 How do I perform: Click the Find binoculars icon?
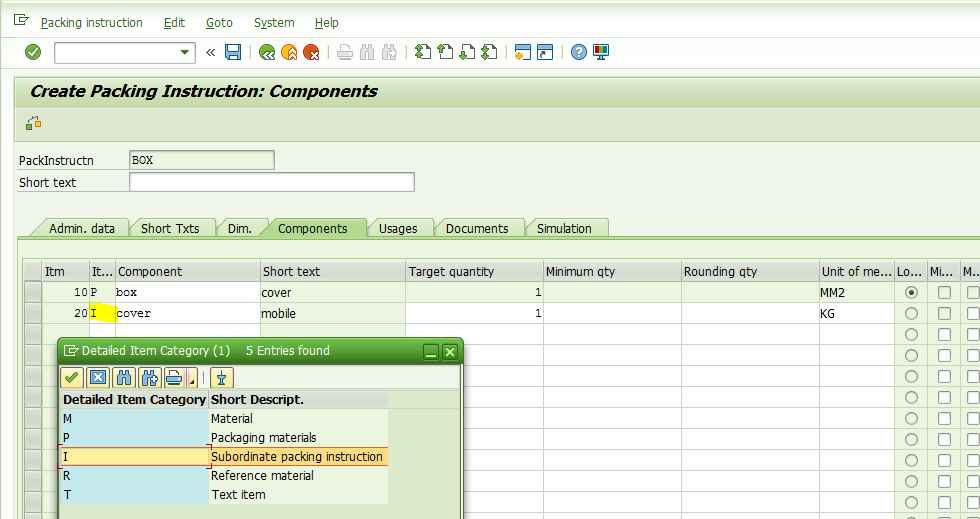tap(367, 53)
